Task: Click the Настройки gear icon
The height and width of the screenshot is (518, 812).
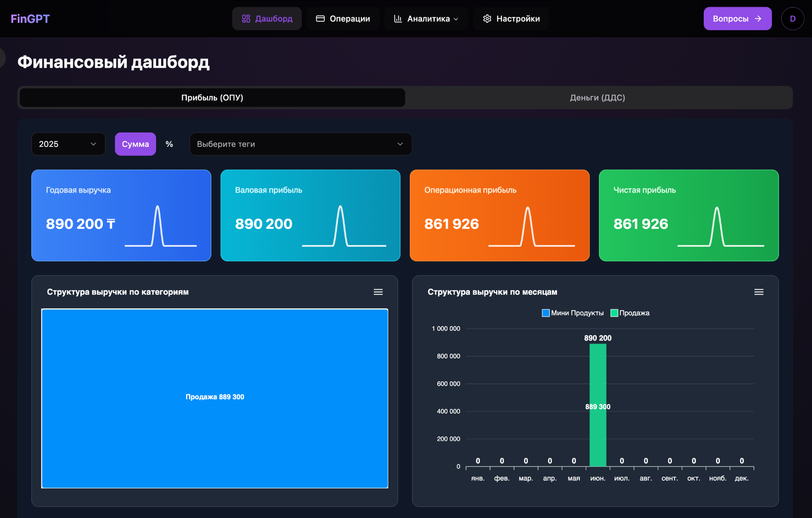Action: (487, 19)
